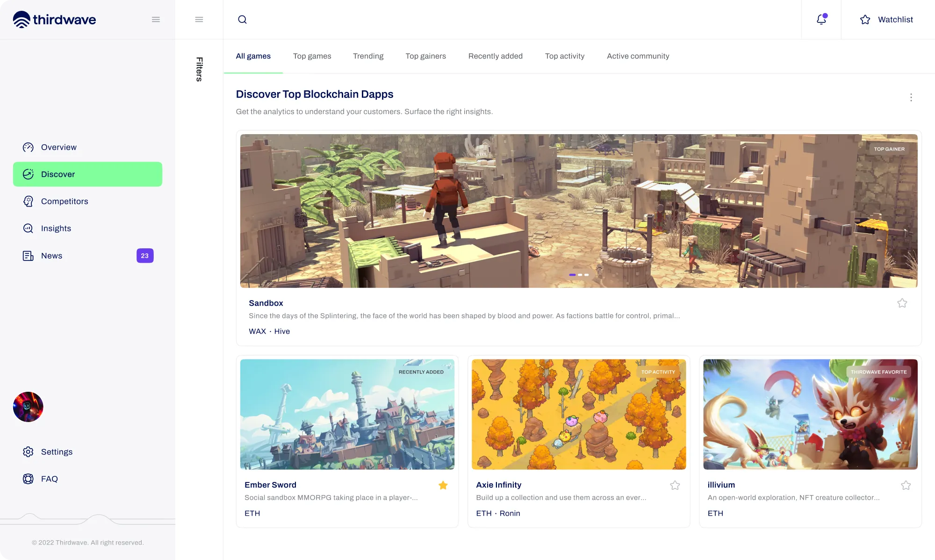The height and width of the screenshot is (560, 935).
Task: Select the All games tab
Action: click(x=253, y=56)
